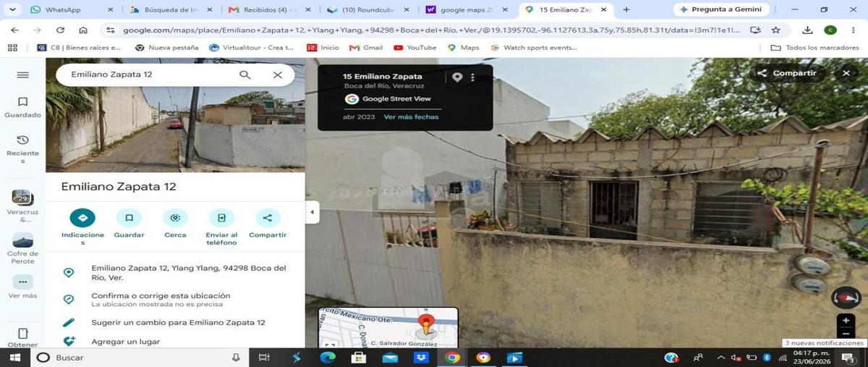Click Compartir at top of Street View

[786, 73]
